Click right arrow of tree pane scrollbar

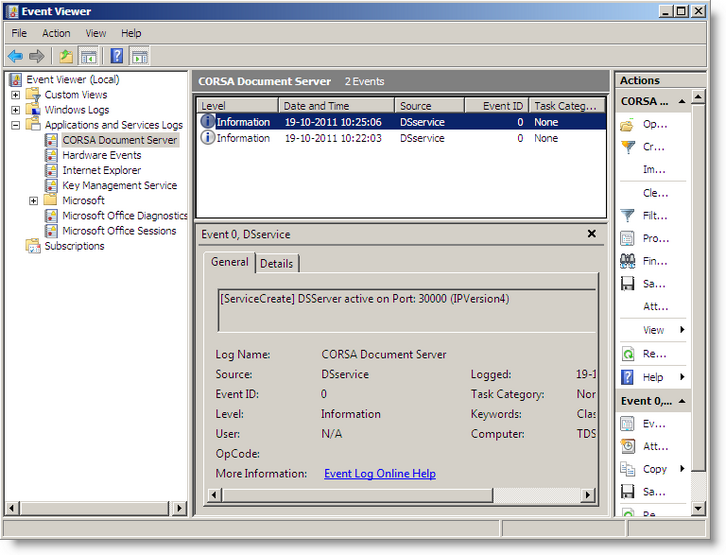click(x=180, y=509)
